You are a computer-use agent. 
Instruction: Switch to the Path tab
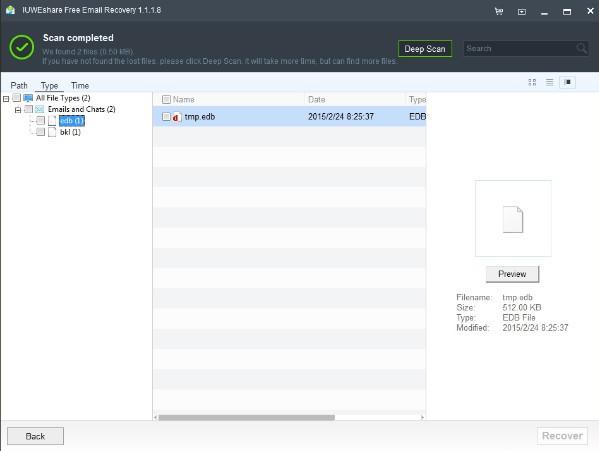(19, 86)
